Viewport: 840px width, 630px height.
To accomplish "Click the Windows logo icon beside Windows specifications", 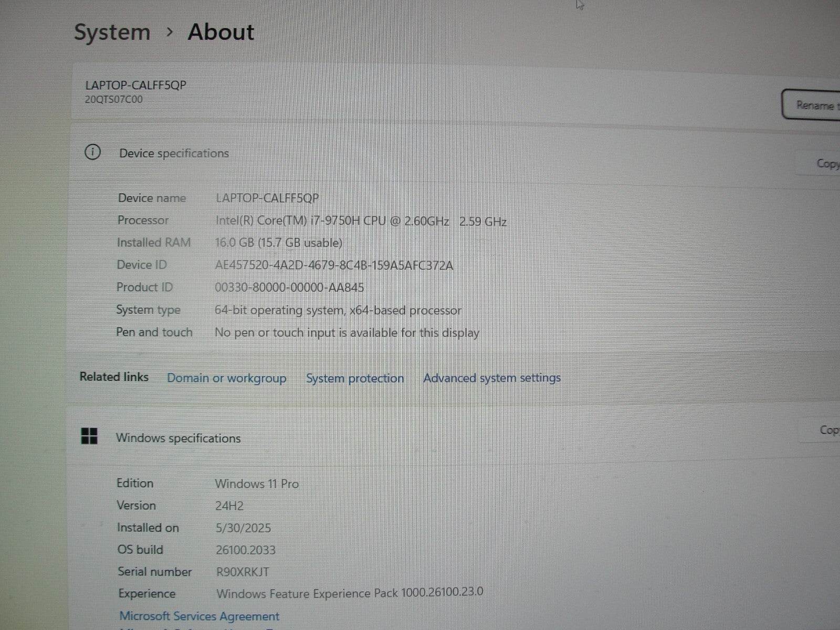I will (90, 435).
